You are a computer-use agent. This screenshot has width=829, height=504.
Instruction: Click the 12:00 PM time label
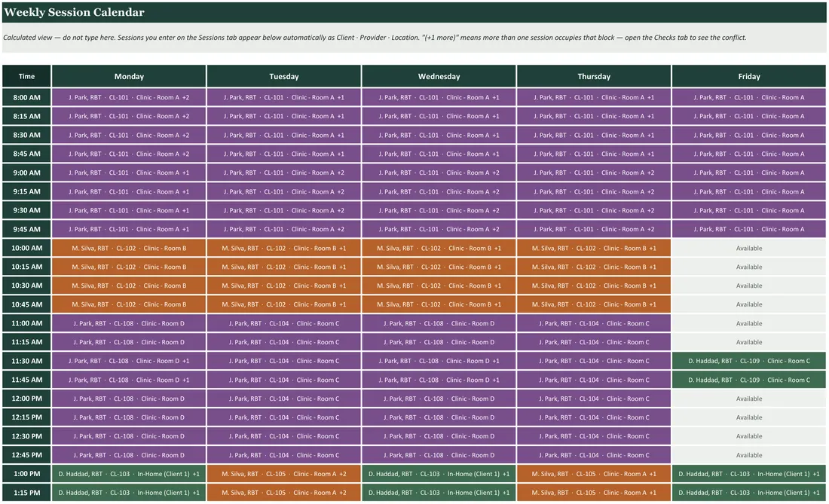26,399
